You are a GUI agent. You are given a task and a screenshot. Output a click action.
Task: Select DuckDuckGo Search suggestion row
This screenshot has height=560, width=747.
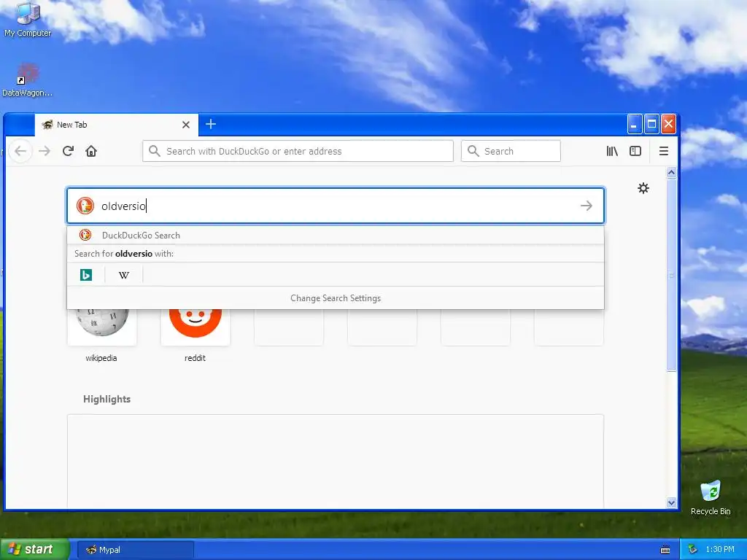pos(336,236)
